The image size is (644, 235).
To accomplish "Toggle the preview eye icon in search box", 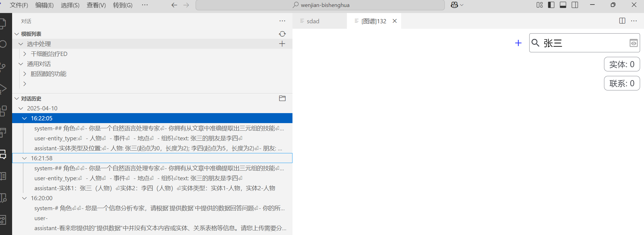I will 633,43.
